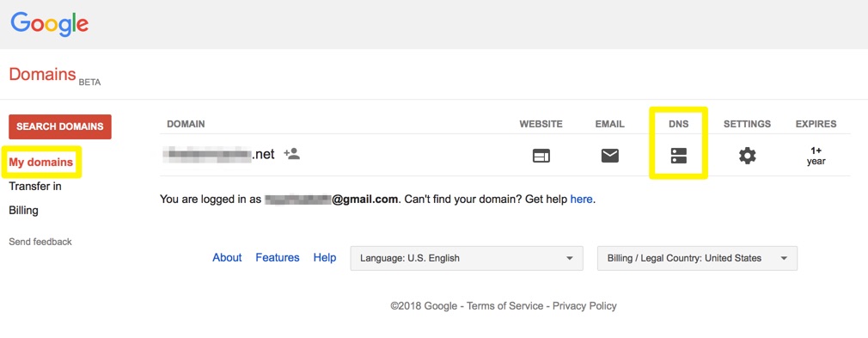Screen dimensions: 868x338
Task: Click the 1+ year expiry entry
Action: (x=816, y=156)
